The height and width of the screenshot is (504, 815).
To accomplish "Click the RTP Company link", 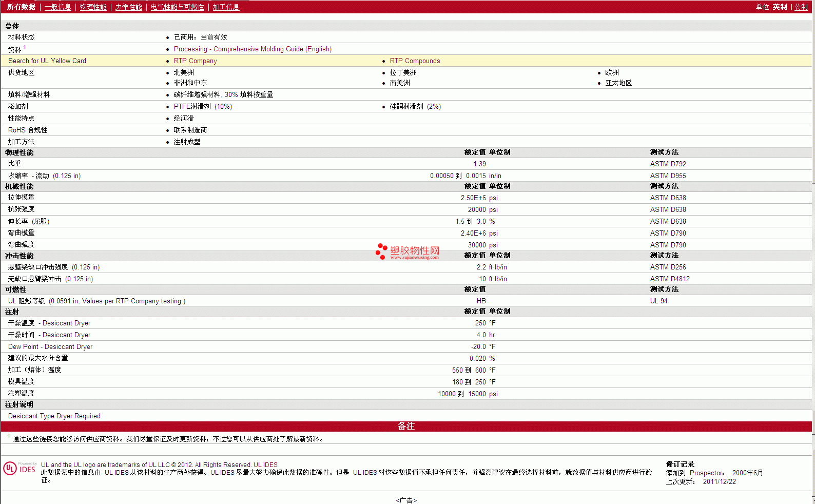I will coord(195,61).
